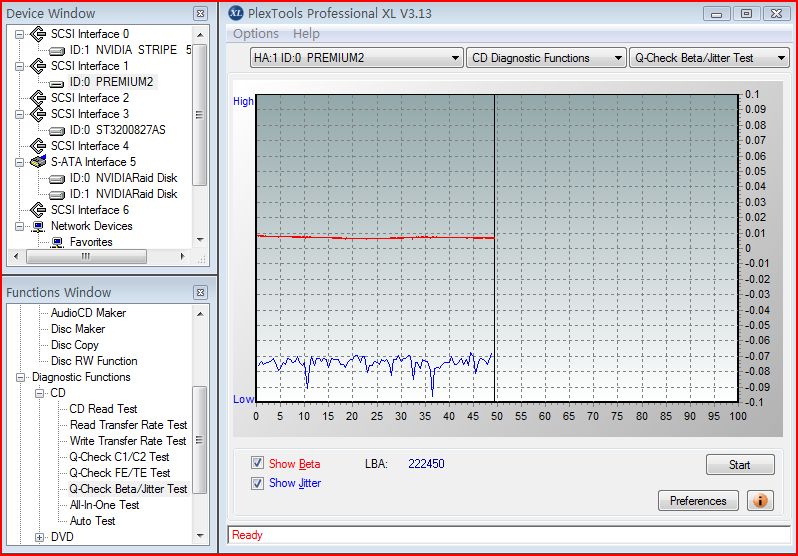Collapse the SCSI Interface 1 node
Screen dimensions: 798x556
20,67
